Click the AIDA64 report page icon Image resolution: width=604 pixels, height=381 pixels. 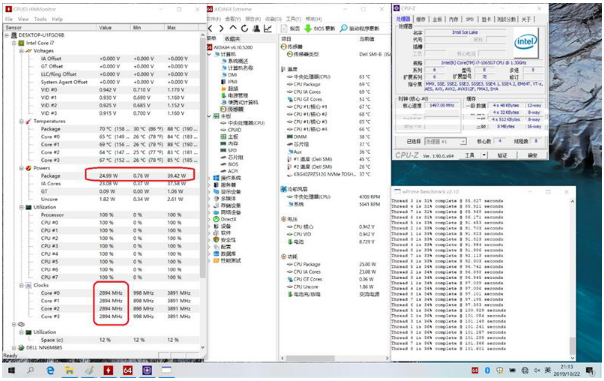coord(284,29)
